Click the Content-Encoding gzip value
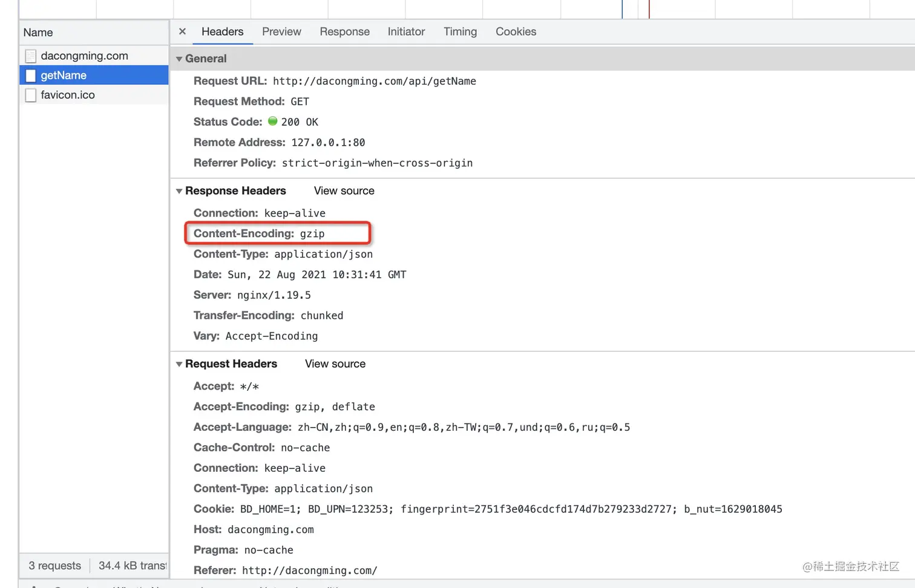The height and width of the screenshot is (588, 915). pos(312,234)
